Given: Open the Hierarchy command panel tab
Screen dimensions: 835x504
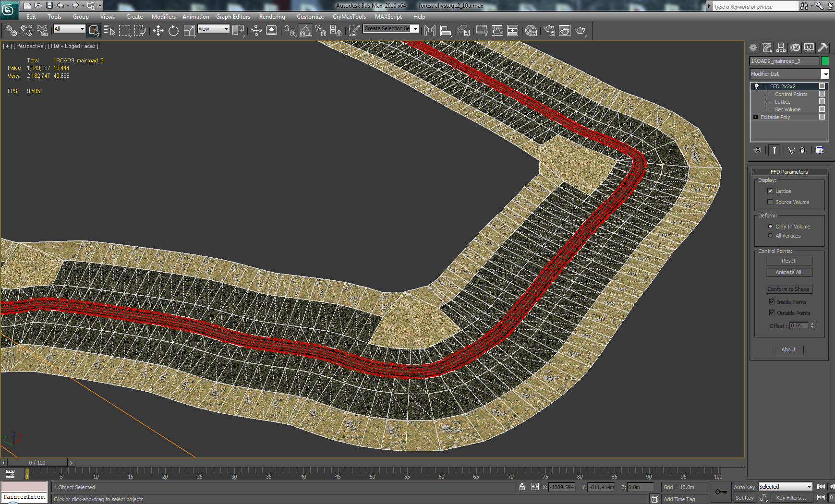Looking at the screenshot, I should (781, 48).
